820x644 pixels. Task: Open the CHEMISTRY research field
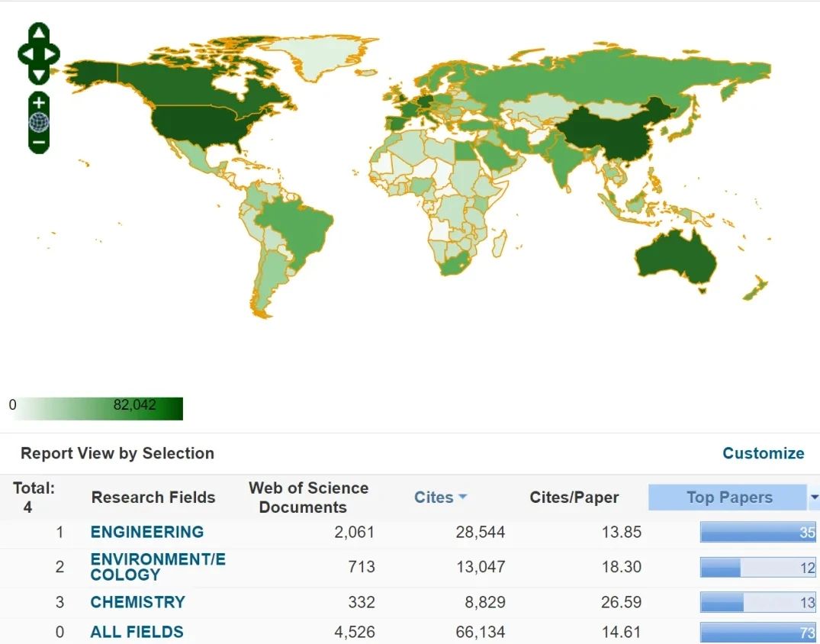click(x=137, y=602)
